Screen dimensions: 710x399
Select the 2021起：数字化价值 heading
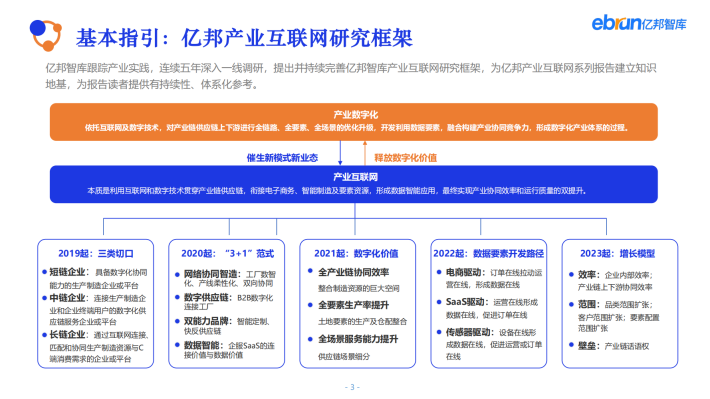tap(356, 254)
